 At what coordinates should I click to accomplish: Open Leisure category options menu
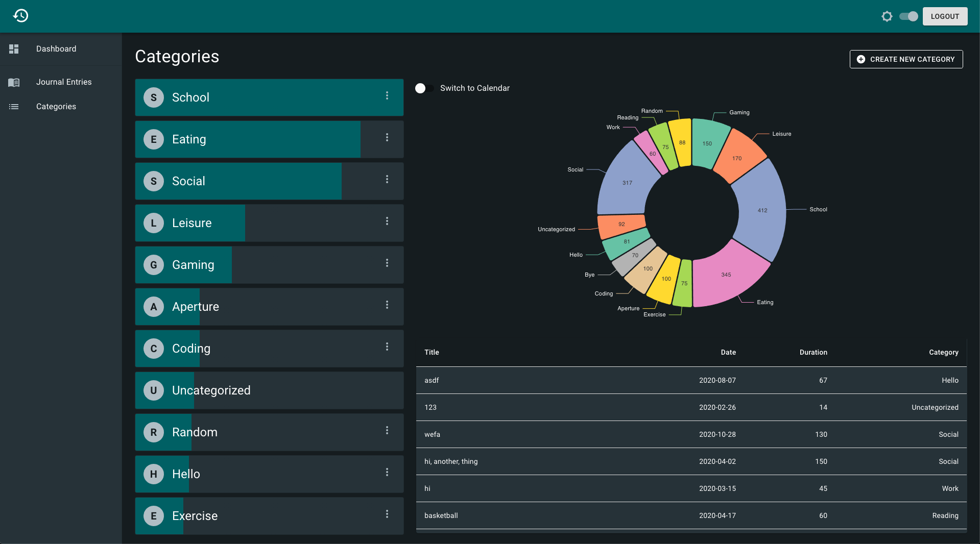(387, 221)
